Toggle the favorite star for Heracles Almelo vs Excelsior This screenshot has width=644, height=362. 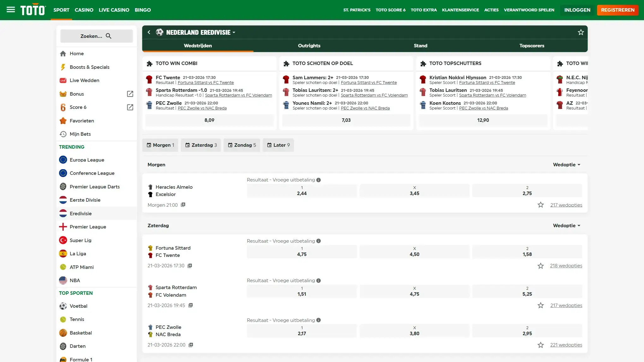541,205
